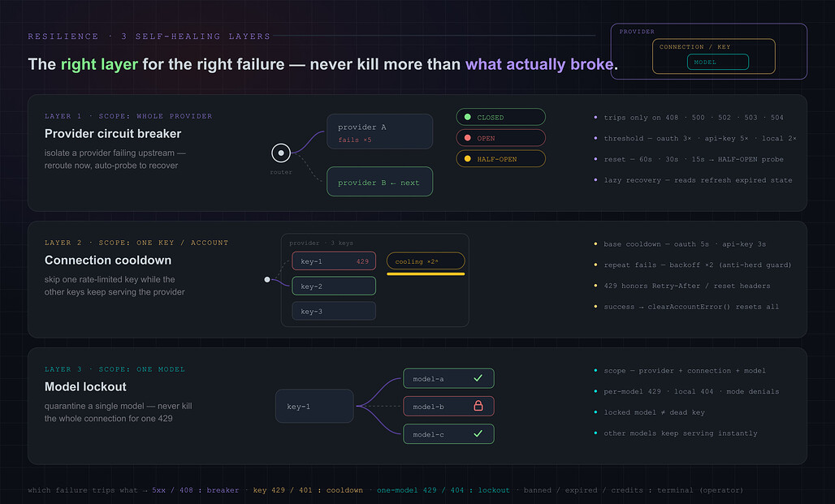
Task: Select the OPEN state pill
Action: pyautogui.click(x=500, y=138)
